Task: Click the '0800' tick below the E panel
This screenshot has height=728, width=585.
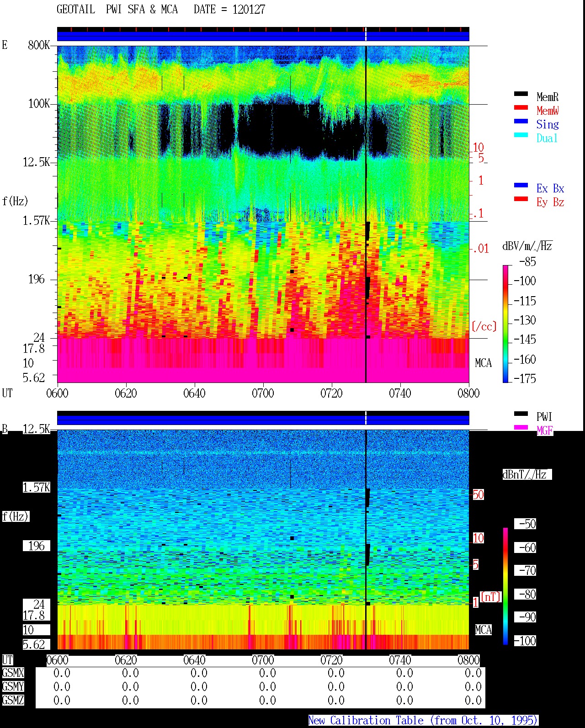Action: tap(468, 393)
